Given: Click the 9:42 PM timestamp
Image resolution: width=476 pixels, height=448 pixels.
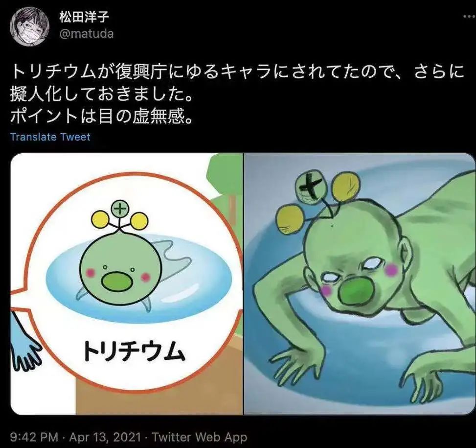Looking at the screenshot, I should point(34,437).
